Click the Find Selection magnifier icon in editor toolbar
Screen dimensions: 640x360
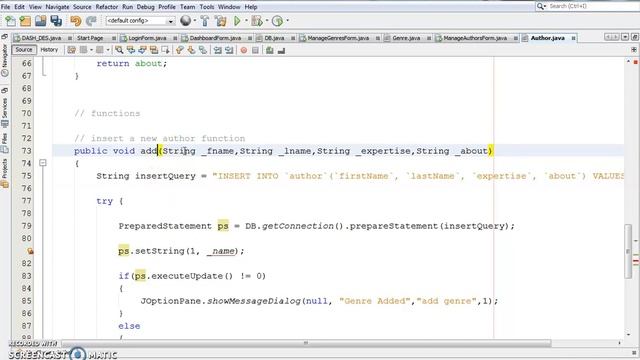(x=119, y=50)
